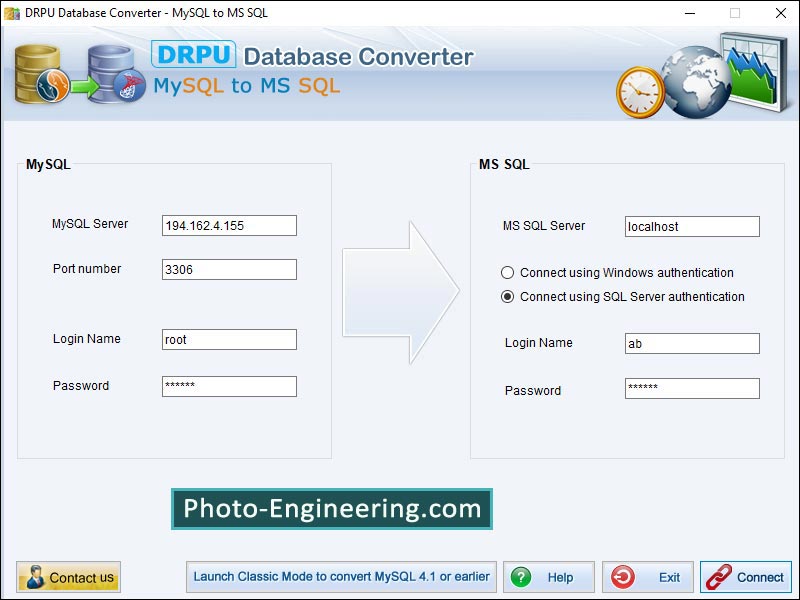Click the Photo-Engineering.com banner link

[x=332, y=508]
